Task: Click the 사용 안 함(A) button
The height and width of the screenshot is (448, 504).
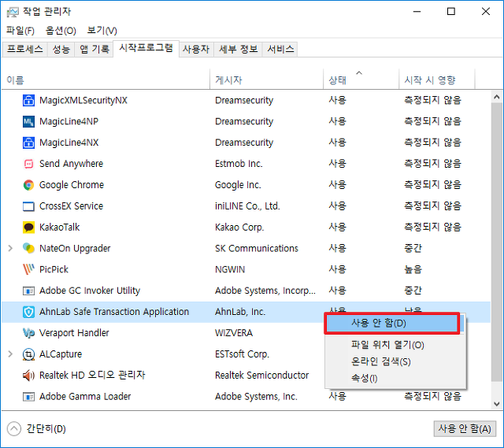Action: click(465, 428)
